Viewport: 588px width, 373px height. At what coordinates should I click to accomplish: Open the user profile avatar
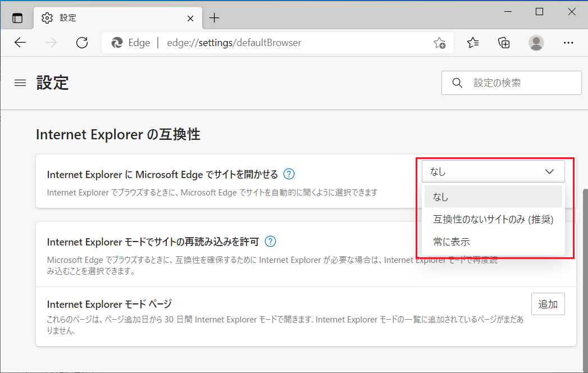pos(536,43)
